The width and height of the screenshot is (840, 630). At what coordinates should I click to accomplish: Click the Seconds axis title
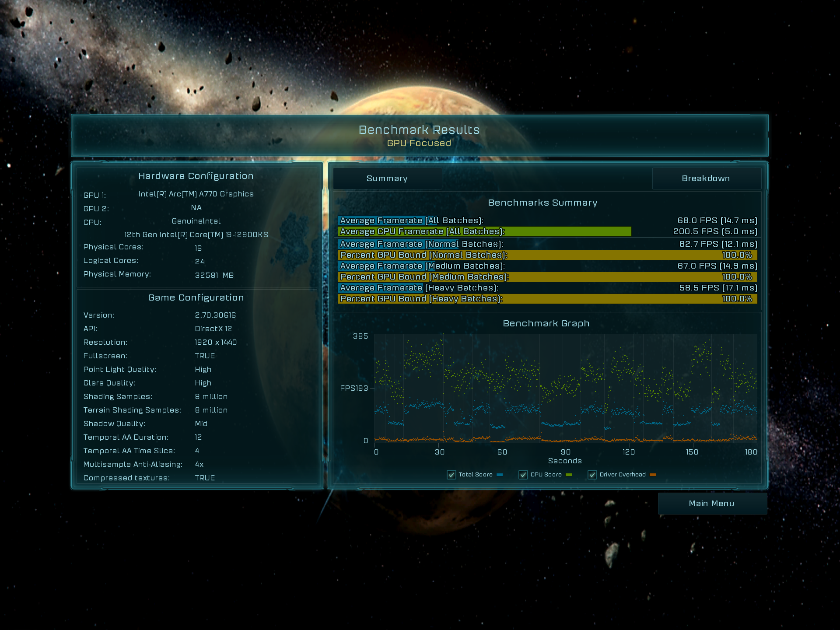565,461
